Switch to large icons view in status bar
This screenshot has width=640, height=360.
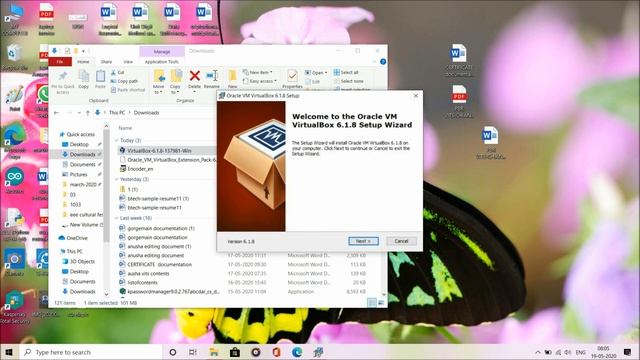coord(381,303)
